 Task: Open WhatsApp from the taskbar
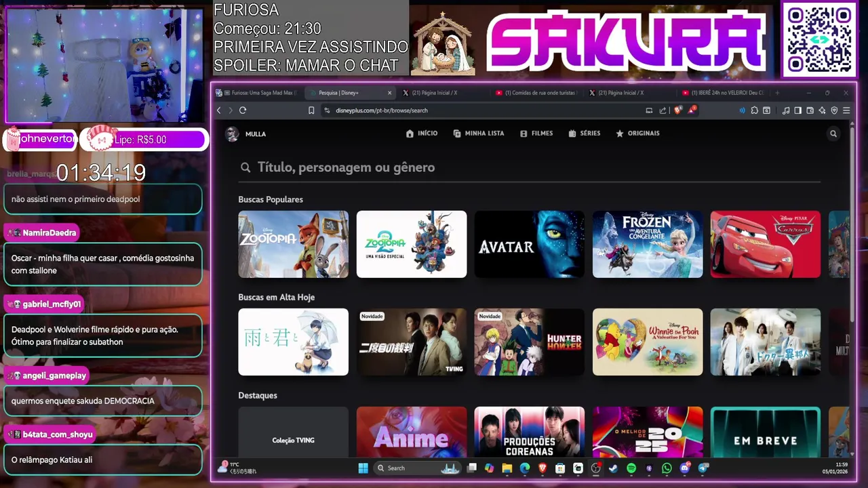pyautogui.click(x=667, y=468)
